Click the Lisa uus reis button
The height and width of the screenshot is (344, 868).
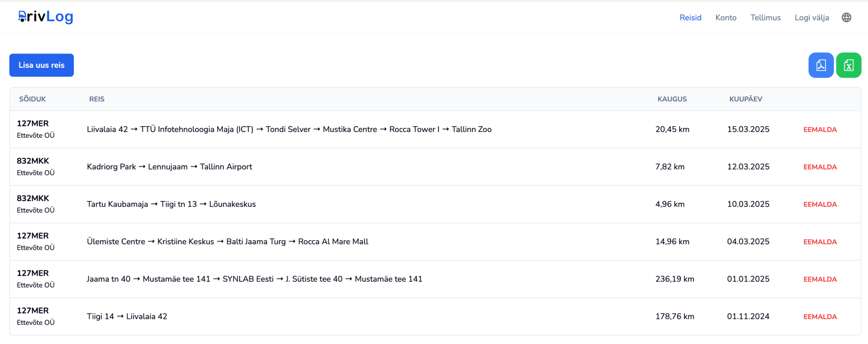point(41,65)
